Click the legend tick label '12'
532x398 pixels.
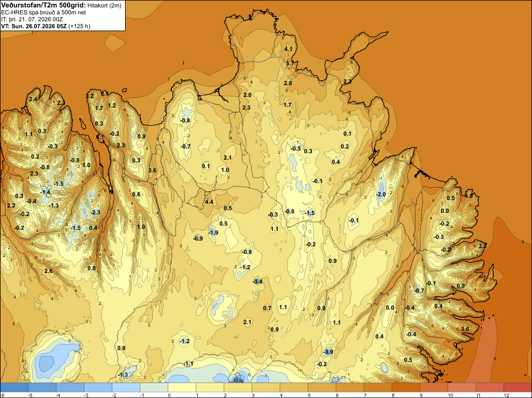506,395
